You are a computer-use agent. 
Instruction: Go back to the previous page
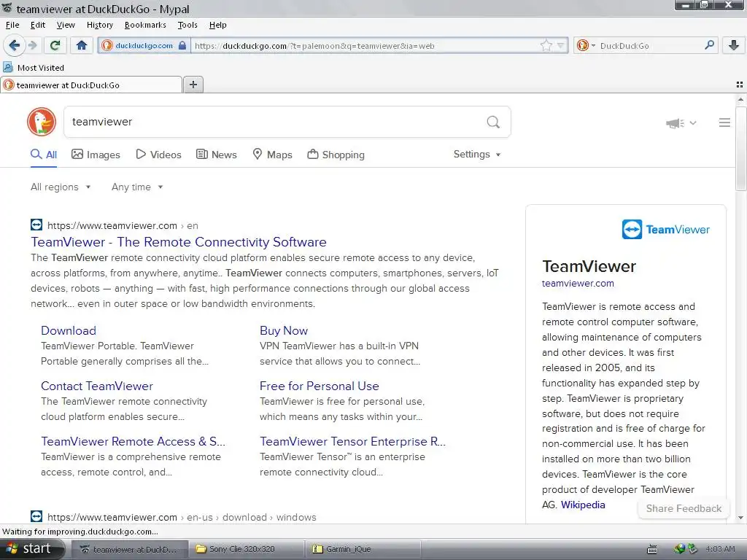15,45
